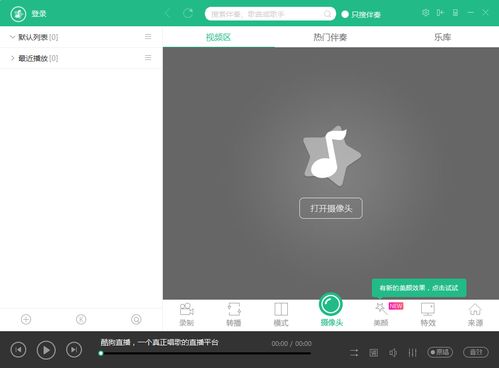Toggle the 原唱 original vocal switch
Image resolution: width=499 pixels, height=368 pixels.
point(440,352)
